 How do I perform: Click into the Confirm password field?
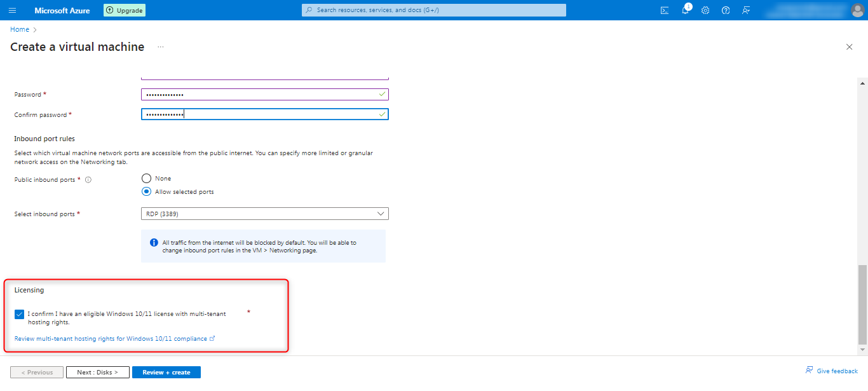pyautogui.click(x=265, y=114)
